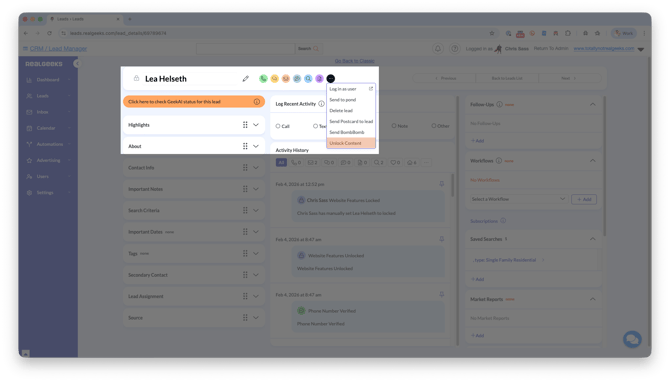This screenshot has width=670, height=382.
Task: Filter activity history by favorites heart
Action: (395, 162)
